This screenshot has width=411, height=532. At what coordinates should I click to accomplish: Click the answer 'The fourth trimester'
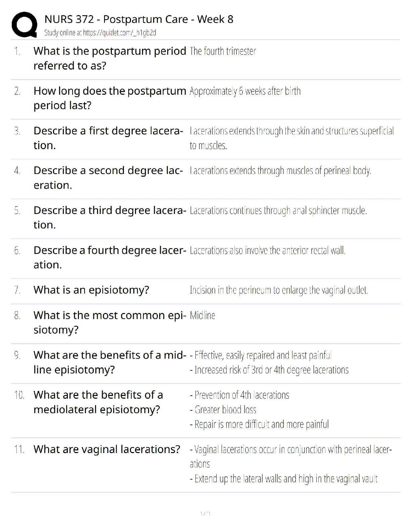pos(223,51)
